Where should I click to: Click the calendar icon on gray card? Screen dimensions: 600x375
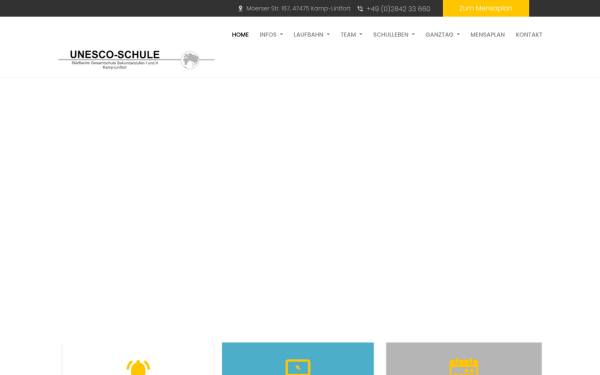[x=464, y=367]
